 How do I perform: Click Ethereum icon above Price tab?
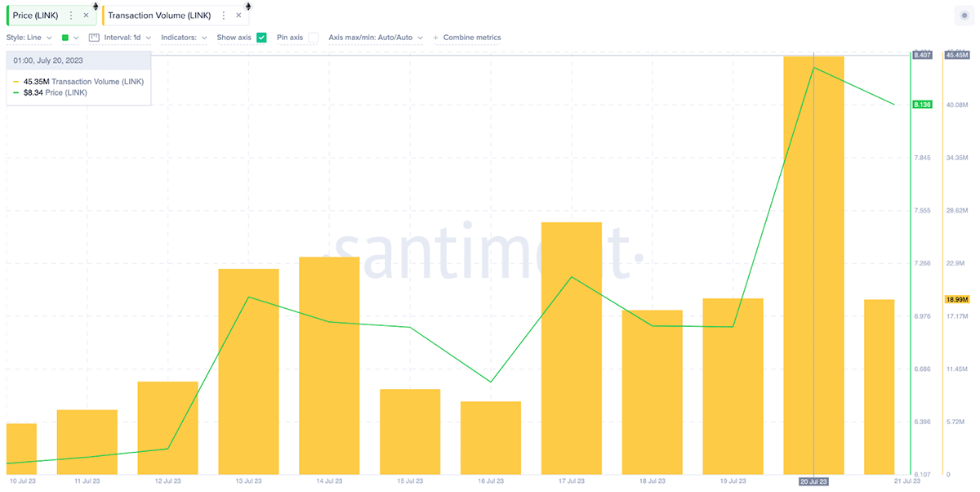(96, 6)
